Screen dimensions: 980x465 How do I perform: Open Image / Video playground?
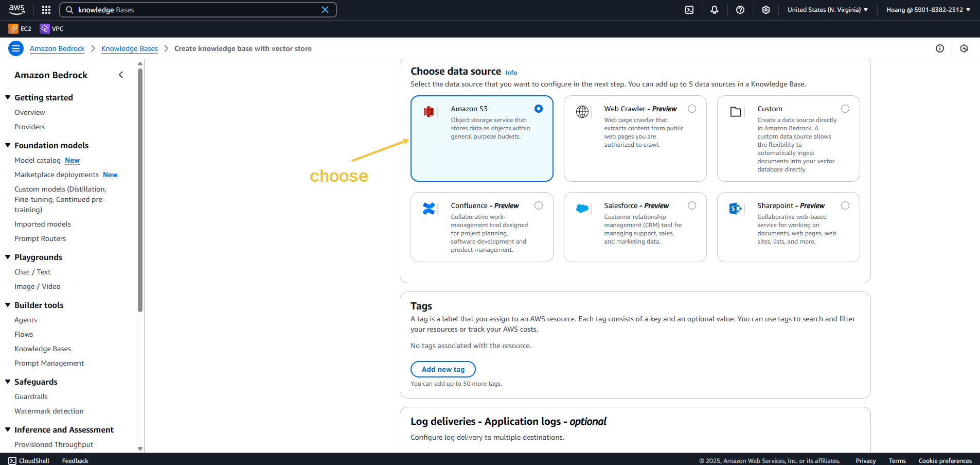(x=37, y=286)
